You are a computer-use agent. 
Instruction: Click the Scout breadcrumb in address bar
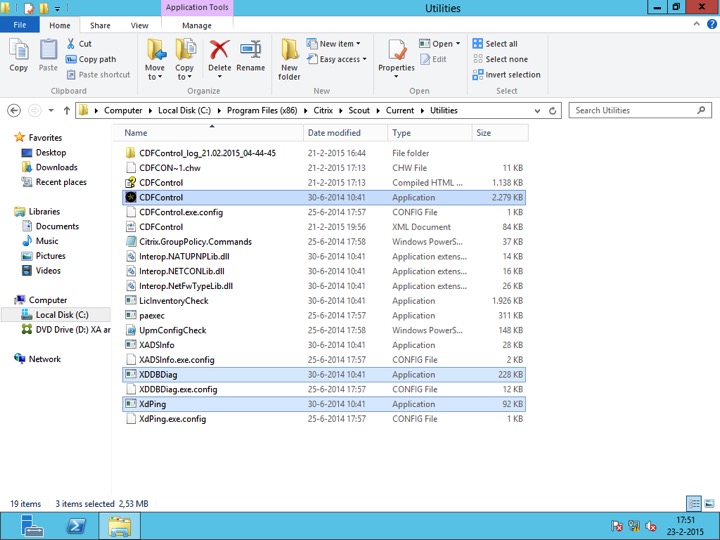pos(359,110)
